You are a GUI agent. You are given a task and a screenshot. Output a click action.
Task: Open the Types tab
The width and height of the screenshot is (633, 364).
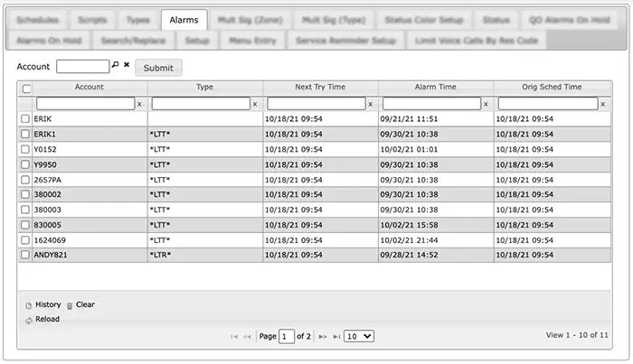138,20
